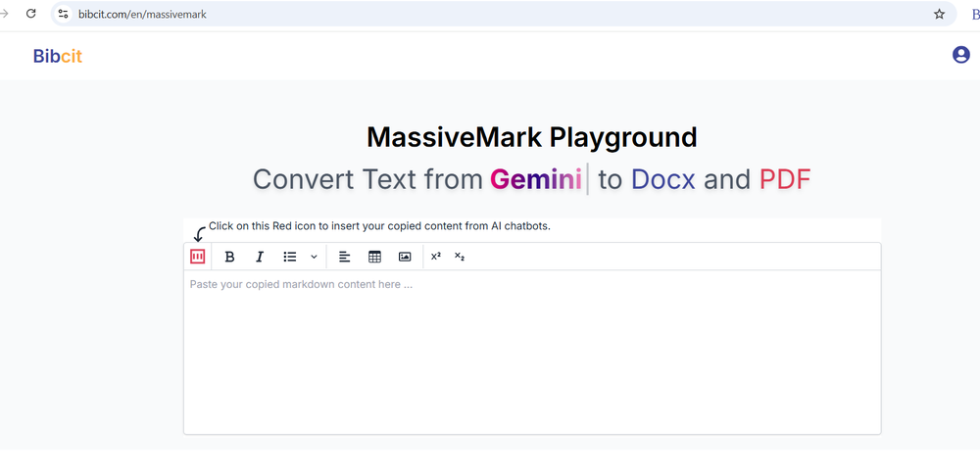The height and width of the screenshot is (476, 980).
Task: Bookmark this page with the star icon
Action: coord(939,14)
